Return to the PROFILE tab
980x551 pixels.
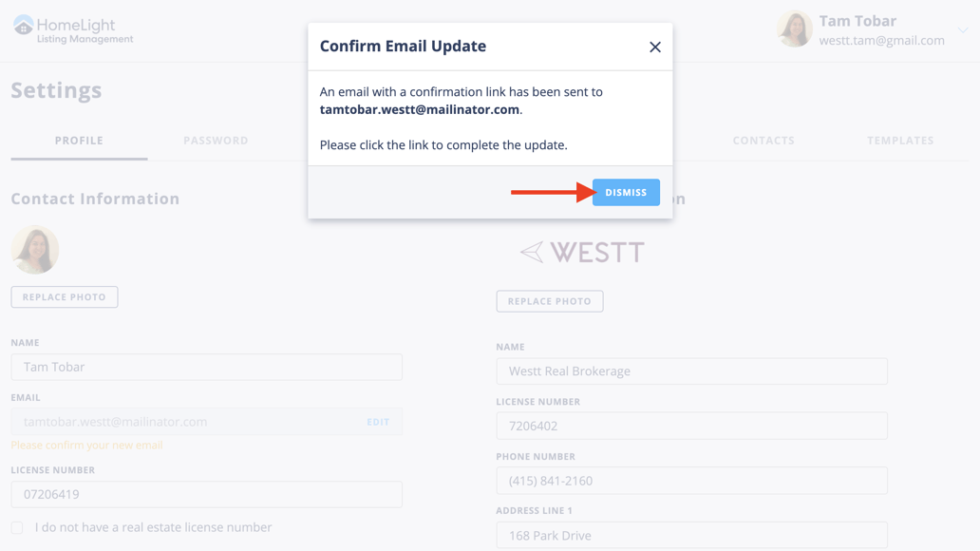pos(78,140)
